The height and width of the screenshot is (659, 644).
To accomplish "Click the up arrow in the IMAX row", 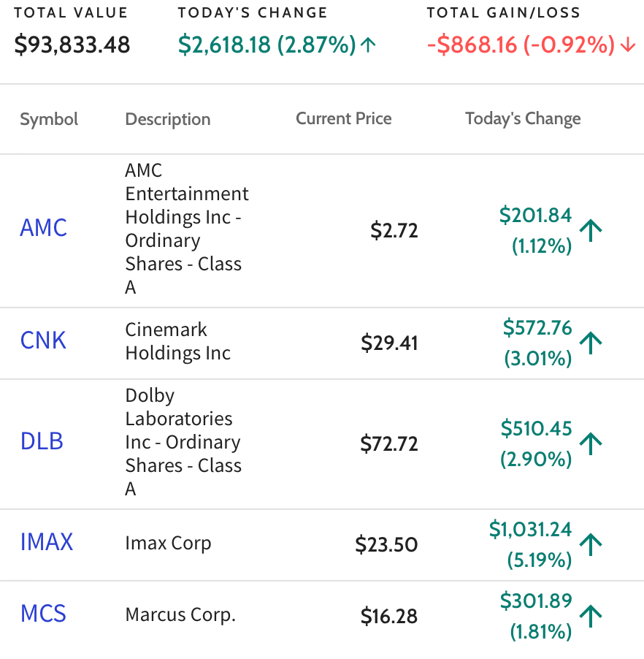I will [x=591, y=545].
